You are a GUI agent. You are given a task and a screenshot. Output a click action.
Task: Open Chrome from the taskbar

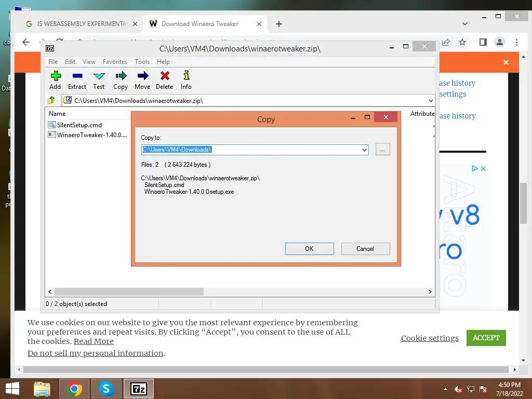coord(74,389)
